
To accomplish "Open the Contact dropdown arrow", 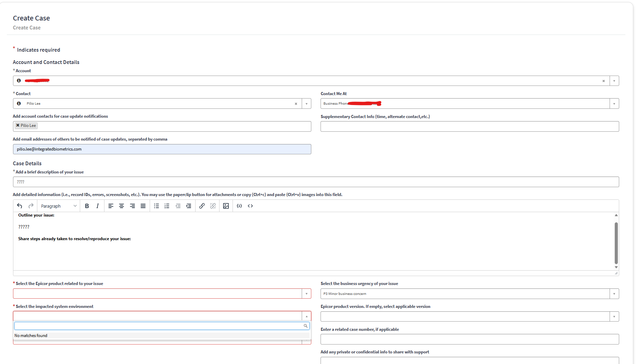I will point(307,104).
